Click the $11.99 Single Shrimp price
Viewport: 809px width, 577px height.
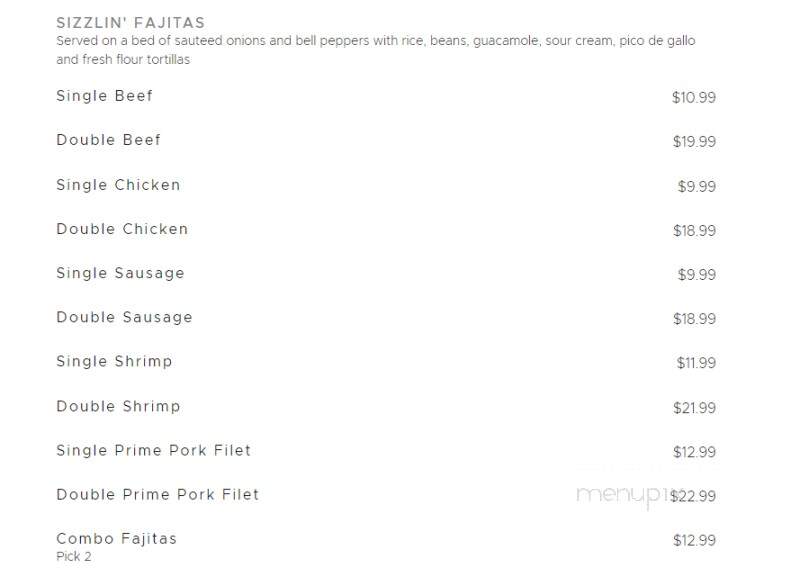tap(696, 363)
